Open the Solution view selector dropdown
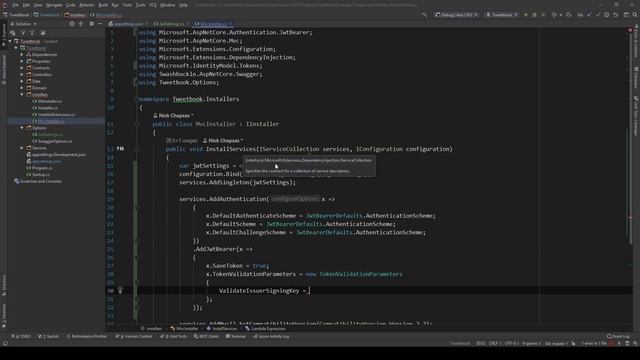The image size is (640, 360). (x=24, y=24)
